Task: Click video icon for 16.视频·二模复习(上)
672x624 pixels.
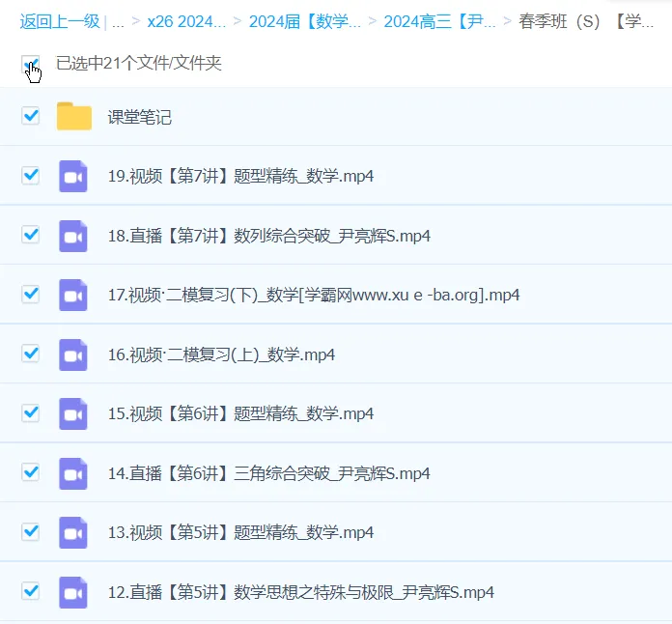Action: [x=73, y=355]
